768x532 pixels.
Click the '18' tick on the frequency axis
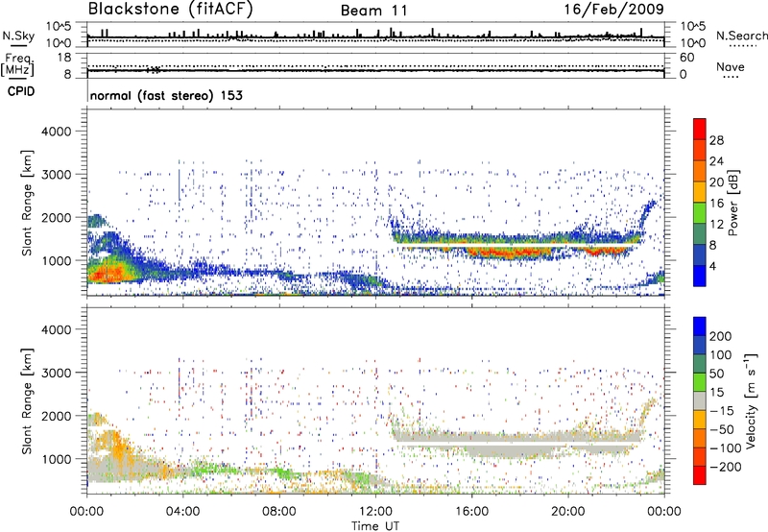(x=64, y=58)
